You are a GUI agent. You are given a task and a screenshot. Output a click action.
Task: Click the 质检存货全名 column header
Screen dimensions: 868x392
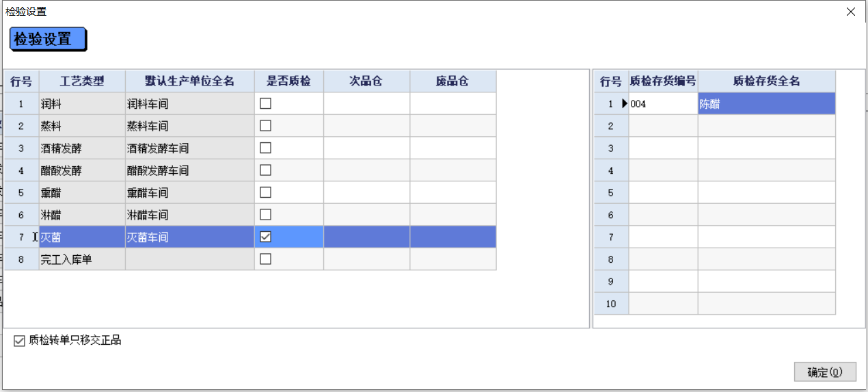[766, 81]
